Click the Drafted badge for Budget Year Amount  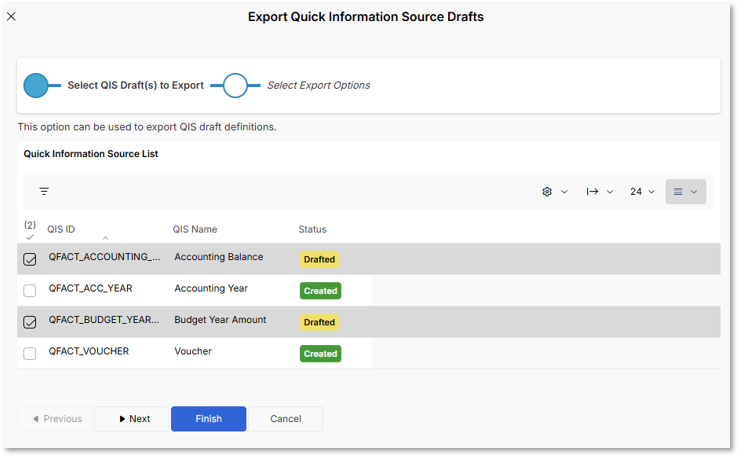[319, 323]
